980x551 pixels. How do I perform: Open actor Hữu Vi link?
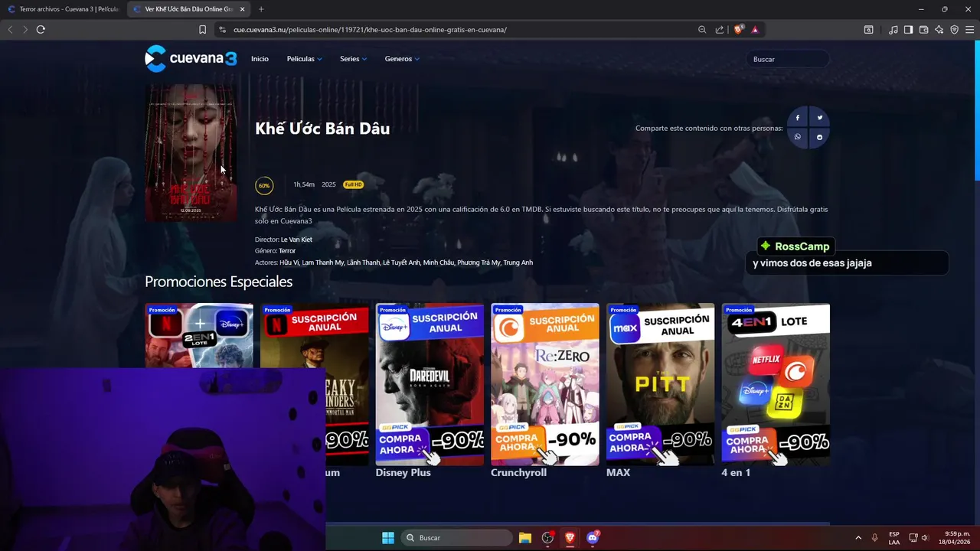coord(289,262)
